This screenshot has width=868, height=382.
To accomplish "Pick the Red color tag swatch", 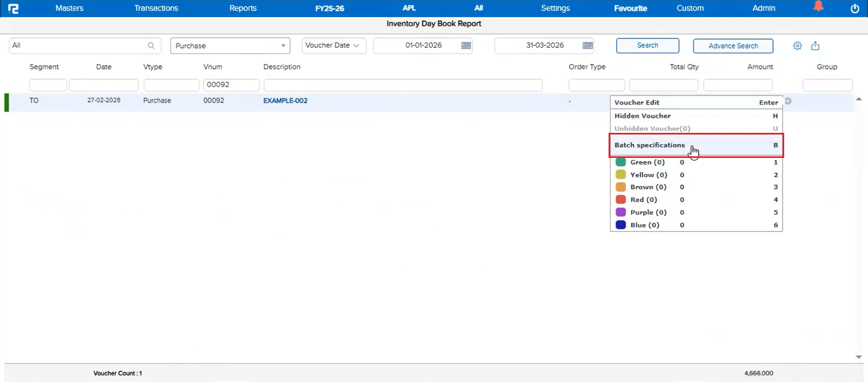I will (620, 200).
